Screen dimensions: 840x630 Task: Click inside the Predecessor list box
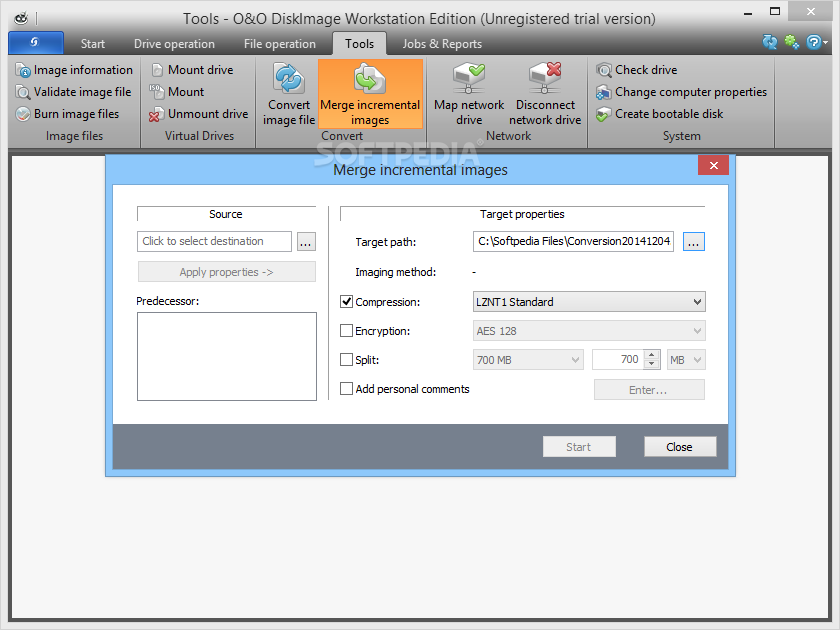pos(227,356)
